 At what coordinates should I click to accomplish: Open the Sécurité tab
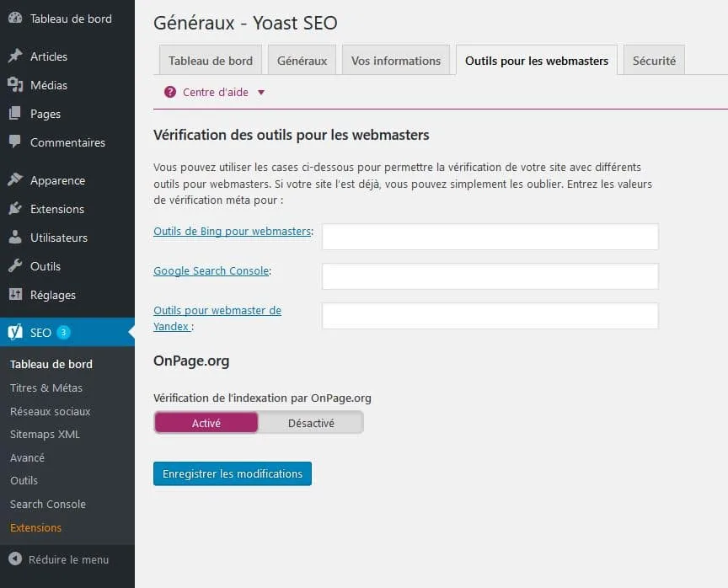pyautogui.click(x=654, y=61)
